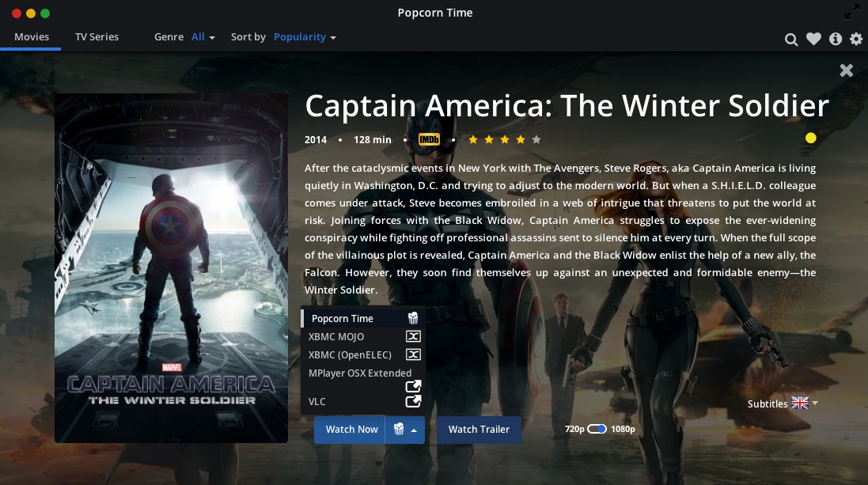Open the search icon in top bar
The width and height of the screenshot is (868, 485).
tap(791, 40)
